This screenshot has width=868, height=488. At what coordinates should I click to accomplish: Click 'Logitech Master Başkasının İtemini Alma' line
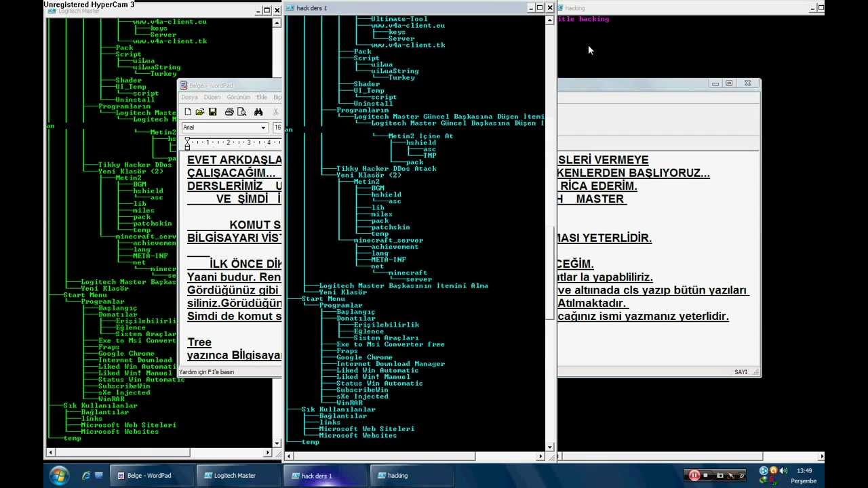[403, 286]
